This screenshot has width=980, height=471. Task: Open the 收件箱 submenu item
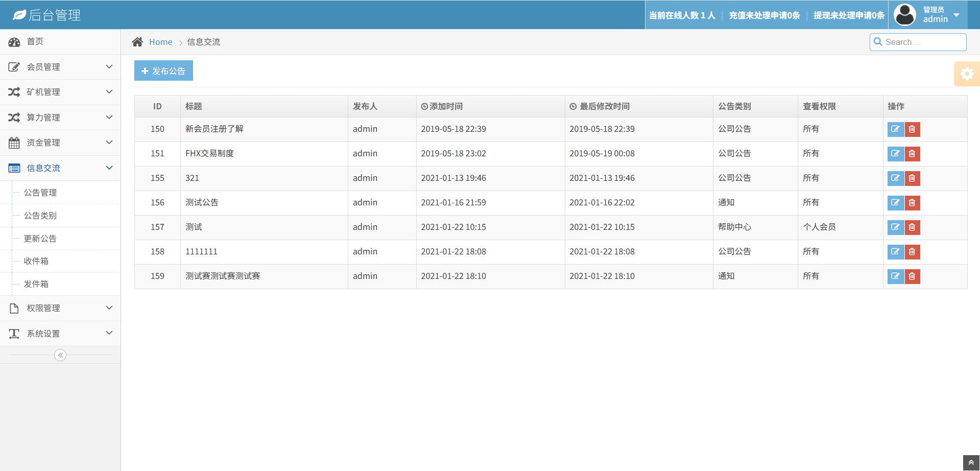[x=36, y=261]
